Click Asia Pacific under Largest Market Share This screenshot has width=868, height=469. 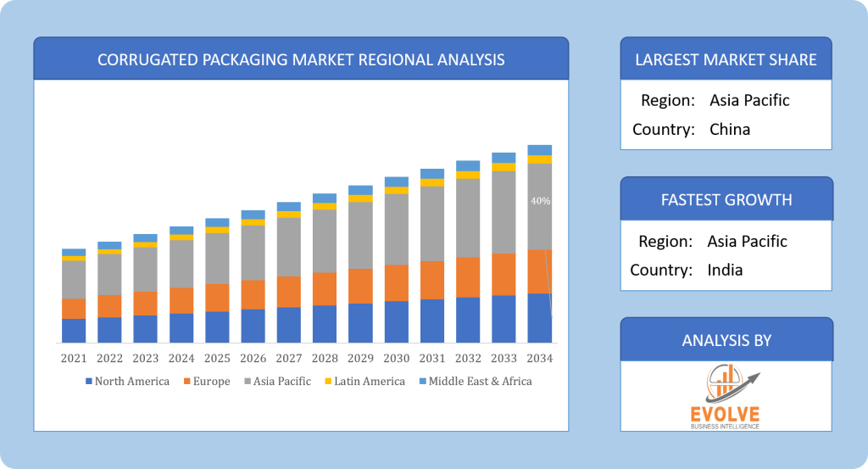(749, 100)
